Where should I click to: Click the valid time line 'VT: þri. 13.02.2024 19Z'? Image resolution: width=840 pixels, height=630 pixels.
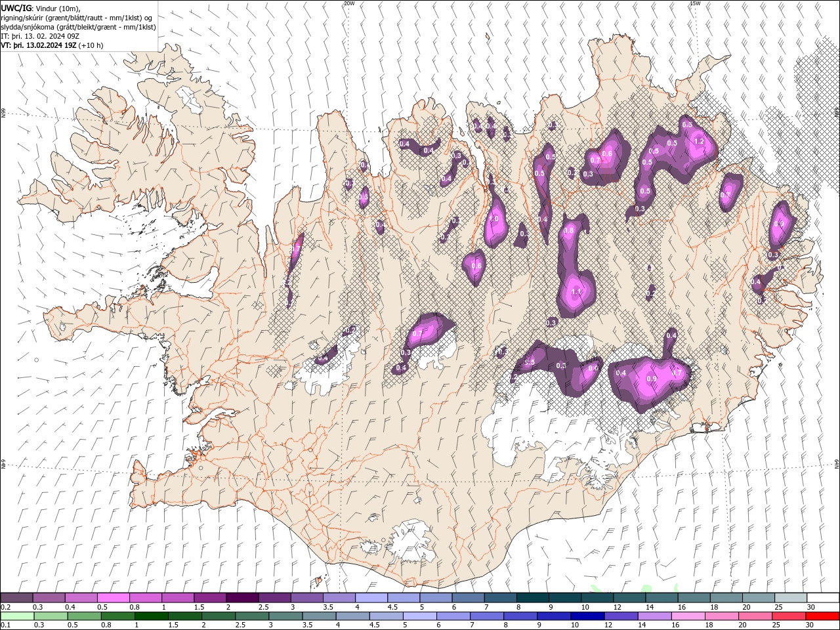point(39,45)
